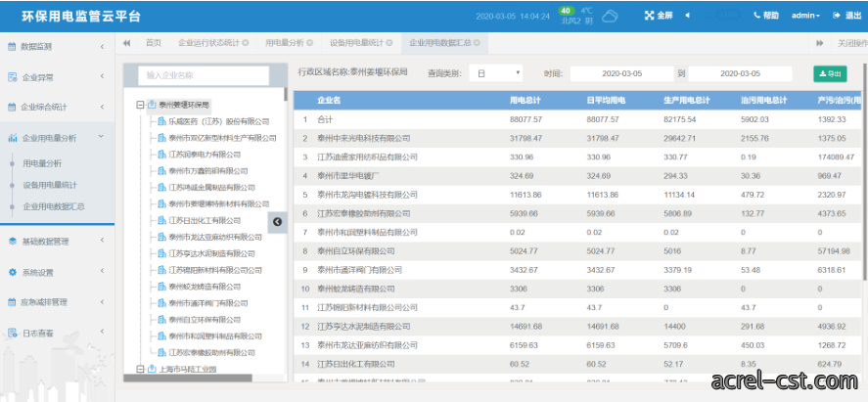Screen dimensions: 868x402
Task: Expand the 数据监测 sidebar menu
Action: [x=57, y=47]
